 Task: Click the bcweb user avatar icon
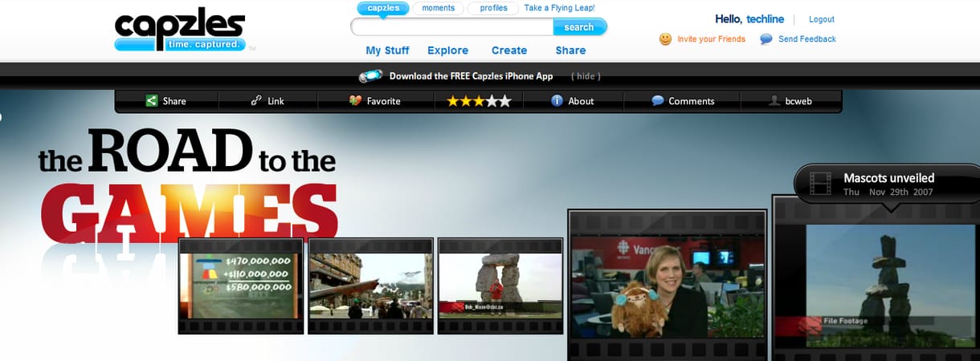(774, 100)
